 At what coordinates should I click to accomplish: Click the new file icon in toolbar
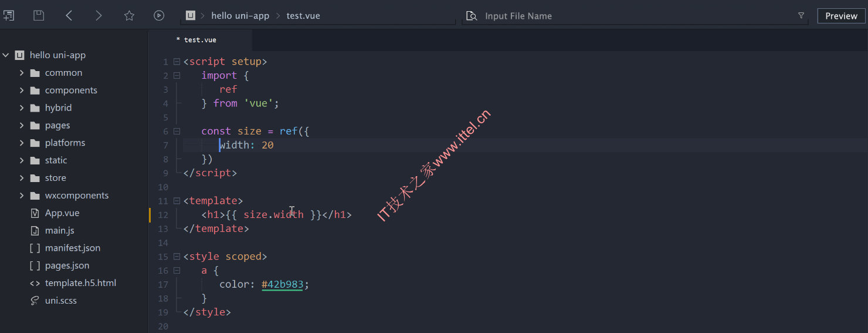tap(9, 16)
